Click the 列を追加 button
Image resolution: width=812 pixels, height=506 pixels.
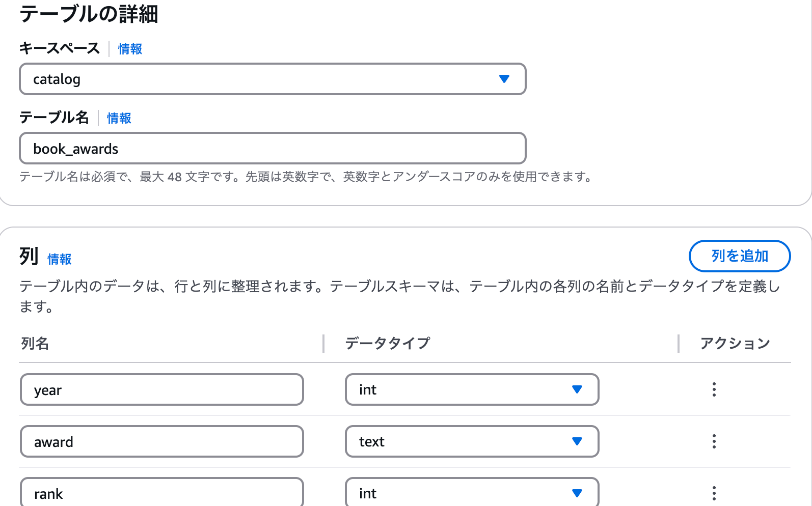739,256
